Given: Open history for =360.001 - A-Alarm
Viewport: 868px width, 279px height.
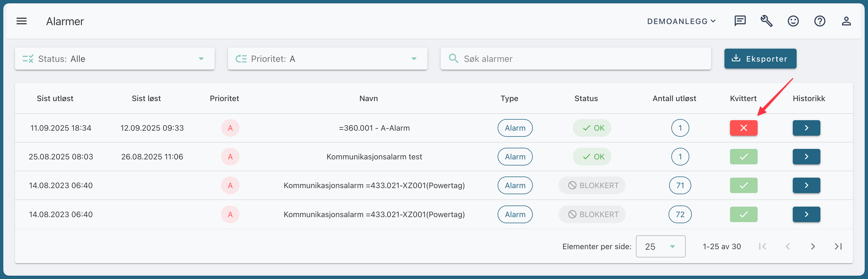Looking at the screenshot, I should 806,128.
